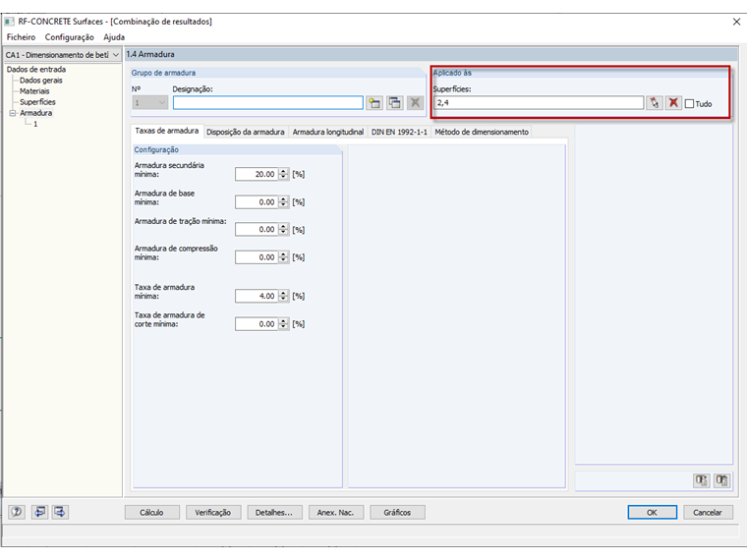Open the Ajuda menu
This screenshot has height=560, width=747.
(114, 37)
